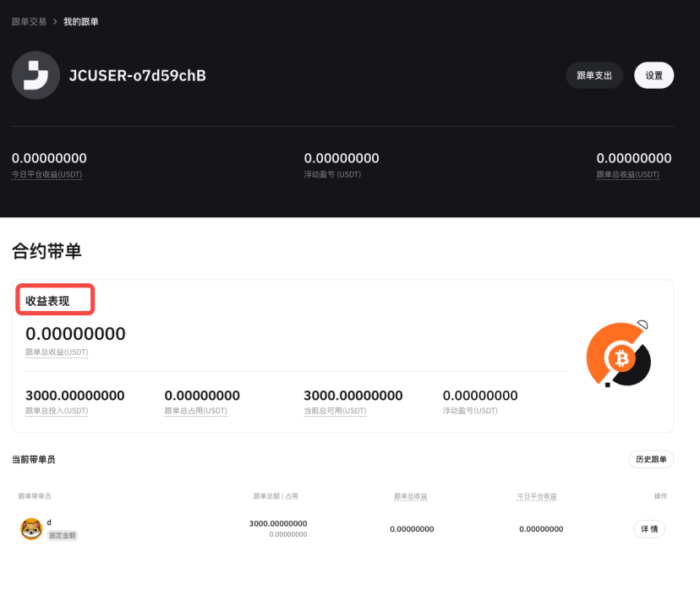Viewport: 700px width, 612px height.
Task: Click the 今日平仓收益(USDT) header label
Action: pos(46,174)
